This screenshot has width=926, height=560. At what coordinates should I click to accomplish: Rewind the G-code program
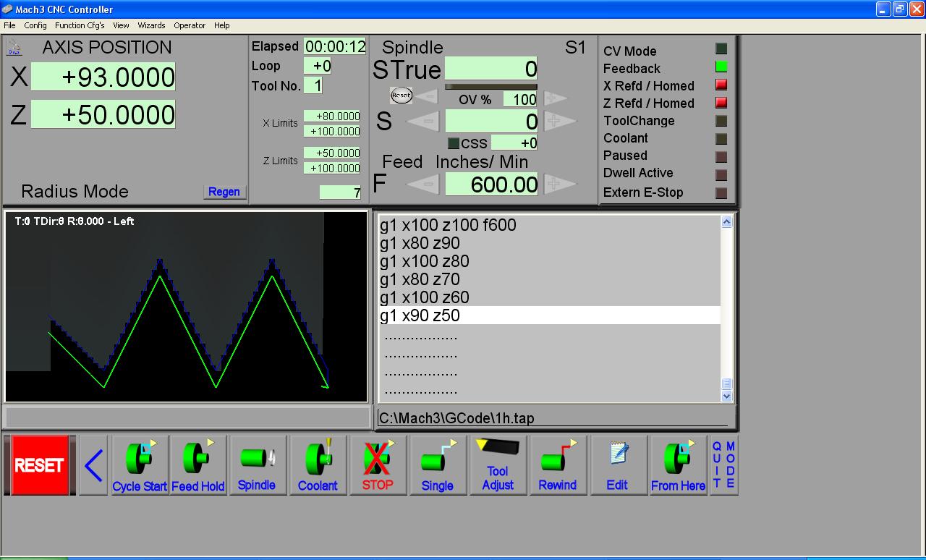pos(557,465)
